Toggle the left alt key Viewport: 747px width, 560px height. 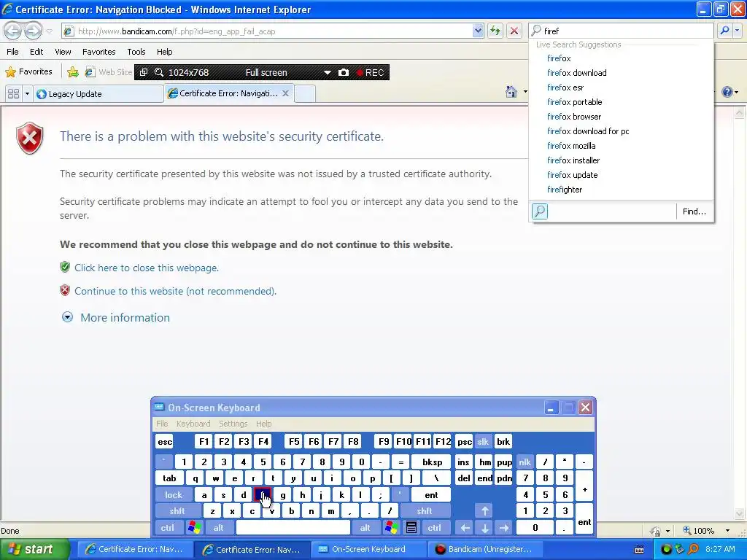[x=219, y=528]
